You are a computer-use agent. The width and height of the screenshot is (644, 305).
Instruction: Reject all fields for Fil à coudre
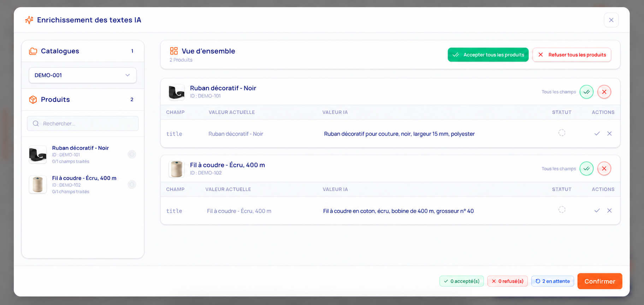(604, 169)
